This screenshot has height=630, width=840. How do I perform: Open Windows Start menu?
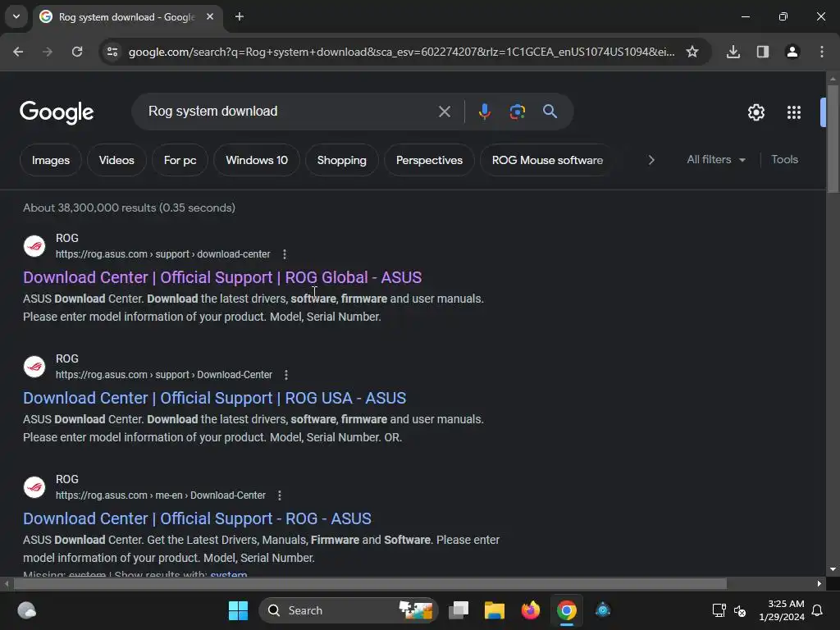[239, 610]
